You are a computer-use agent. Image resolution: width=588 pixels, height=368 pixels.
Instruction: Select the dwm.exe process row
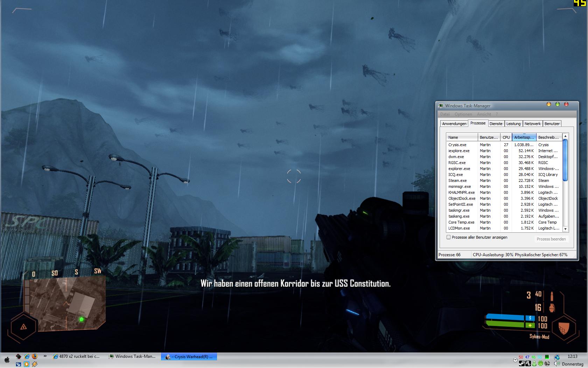click(x=504, y=157)
